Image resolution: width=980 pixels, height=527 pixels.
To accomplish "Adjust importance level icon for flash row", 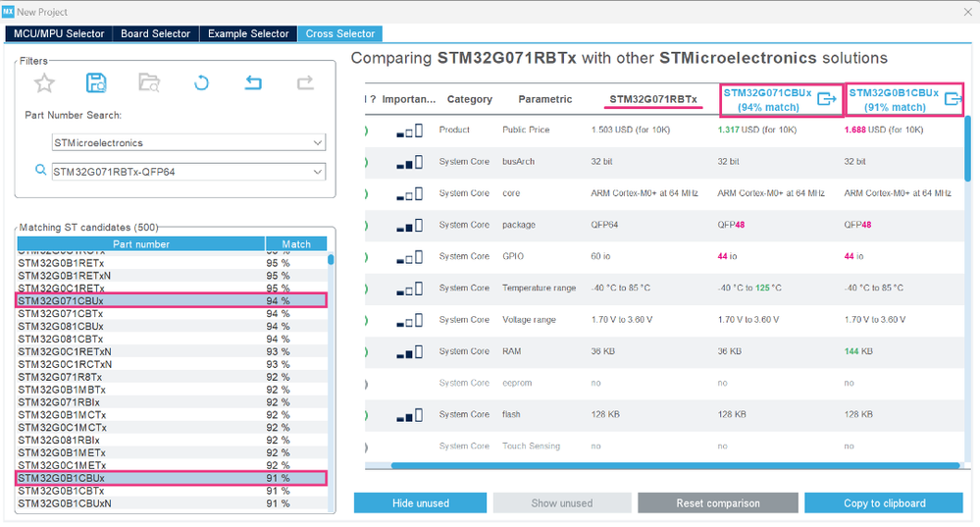I will (409, 415).
